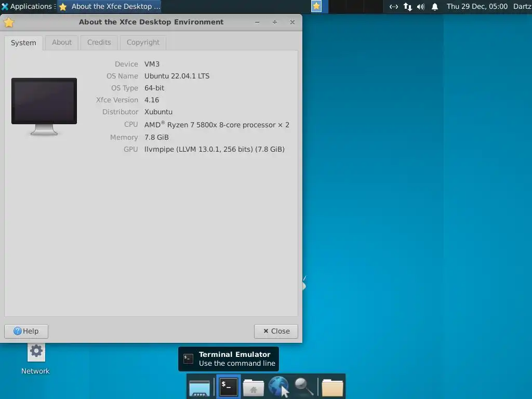Click the Help button
This screenshot has height=399, width=532.
point(26,331)
